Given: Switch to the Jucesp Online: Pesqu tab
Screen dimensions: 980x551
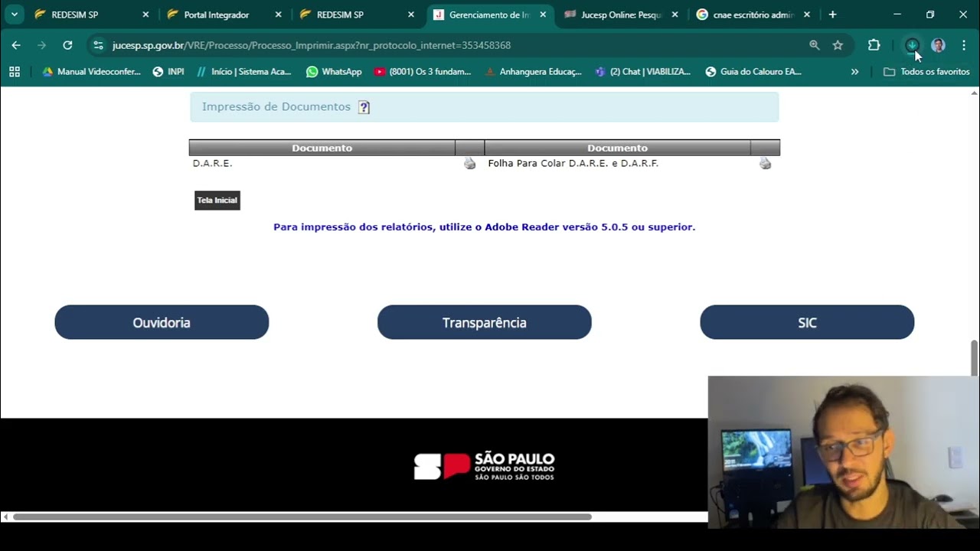Looking at the screenshot, I should 621,15.
